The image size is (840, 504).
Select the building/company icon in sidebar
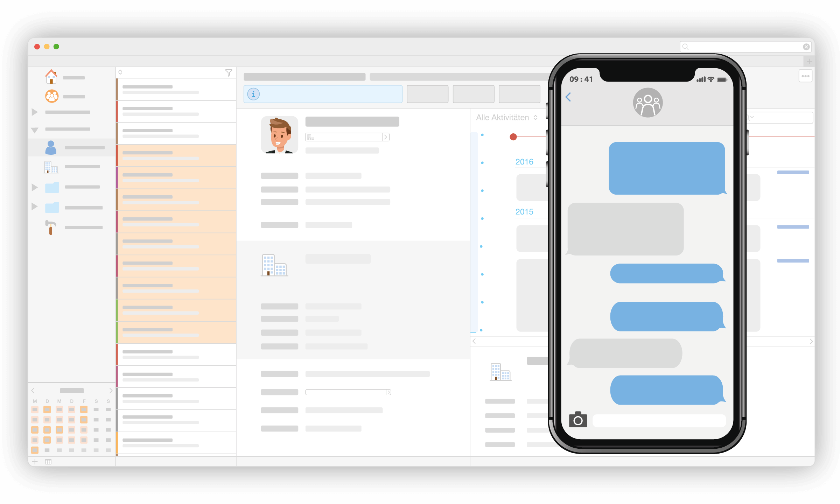51,167
